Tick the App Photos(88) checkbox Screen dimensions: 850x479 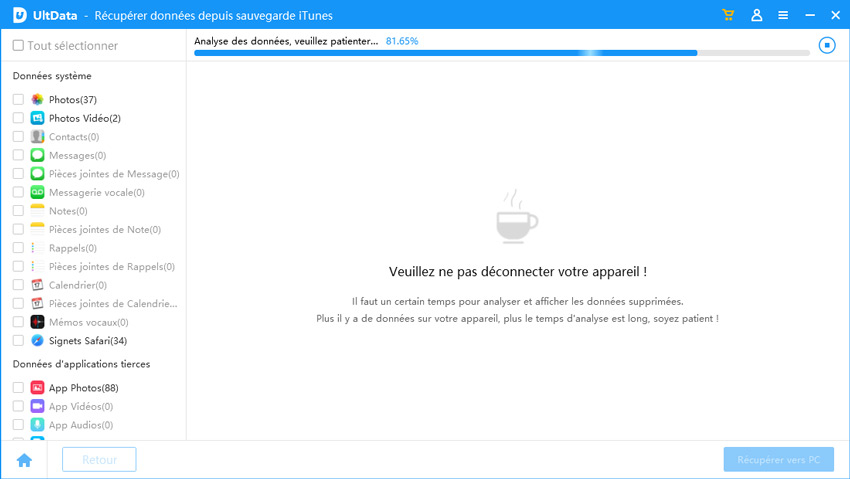[x=18, y=387]
